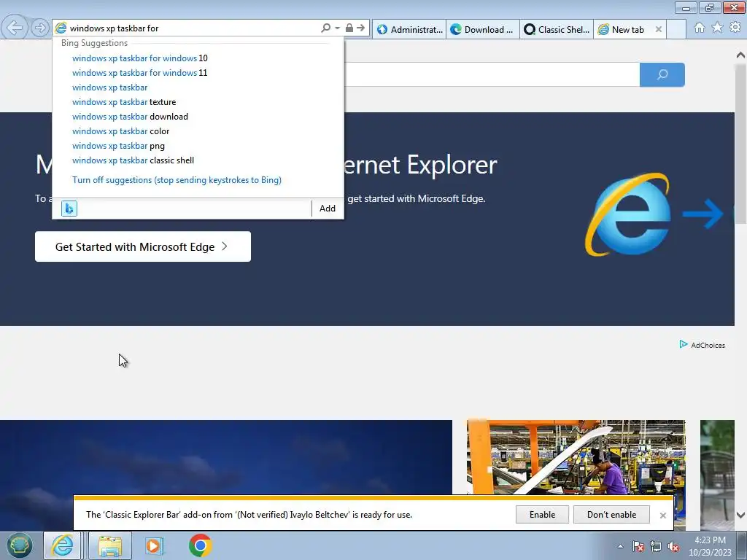Switch to the Classic Shel... tab
This screenshot has width=747, height=560.
pyautogui.click(x=557, y=29)
